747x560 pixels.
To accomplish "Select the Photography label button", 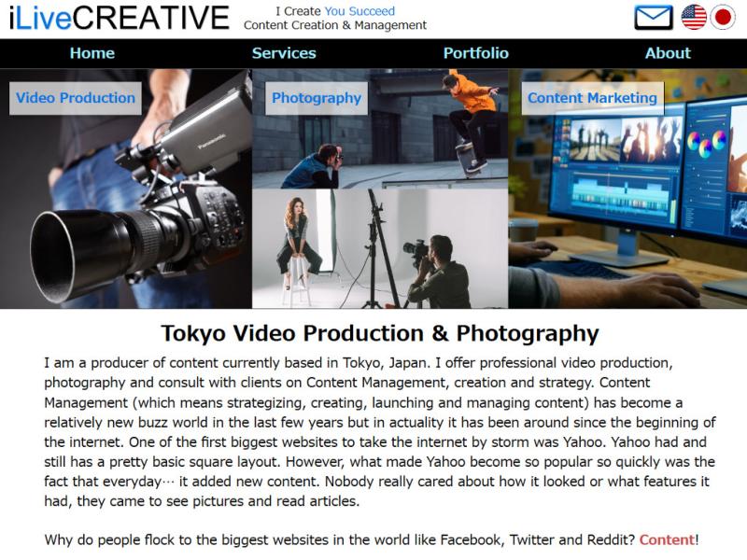I will coord(316,98).
